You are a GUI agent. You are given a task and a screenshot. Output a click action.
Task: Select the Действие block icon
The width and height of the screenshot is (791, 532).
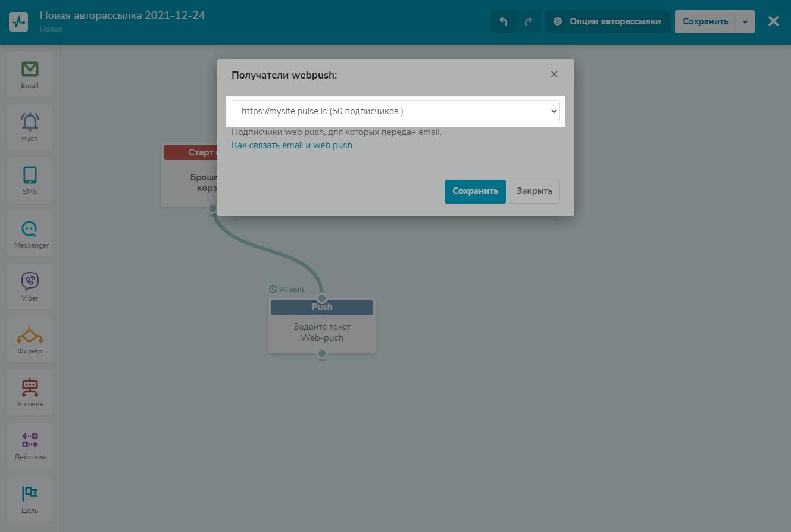[x=30, y=445]
